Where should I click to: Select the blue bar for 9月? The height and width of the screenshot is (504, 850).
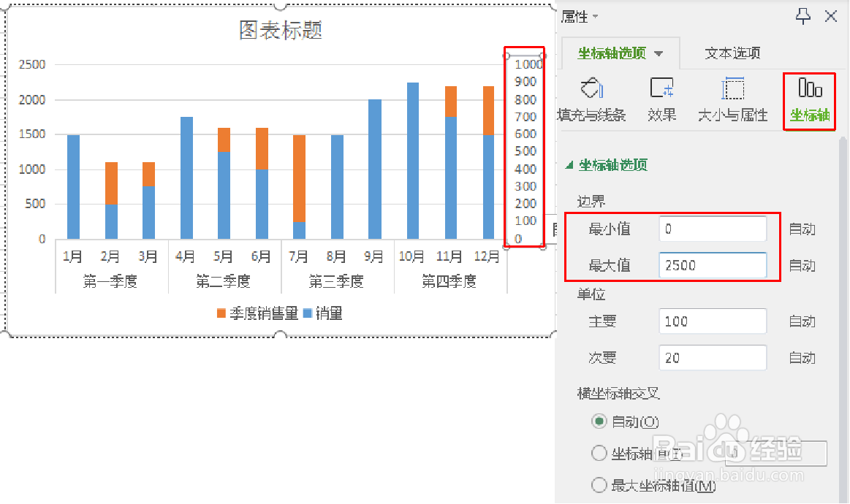375,169
